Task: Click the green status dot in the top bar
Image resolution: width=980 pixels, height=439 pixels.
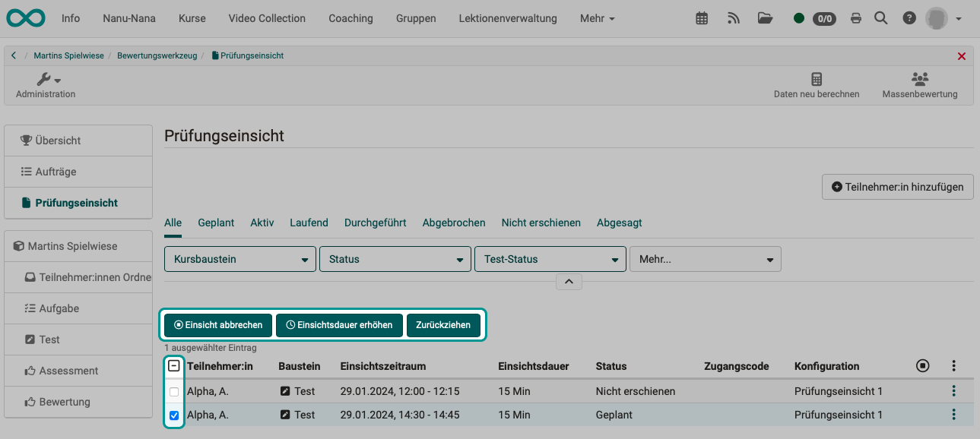Action: coord(798,17)
